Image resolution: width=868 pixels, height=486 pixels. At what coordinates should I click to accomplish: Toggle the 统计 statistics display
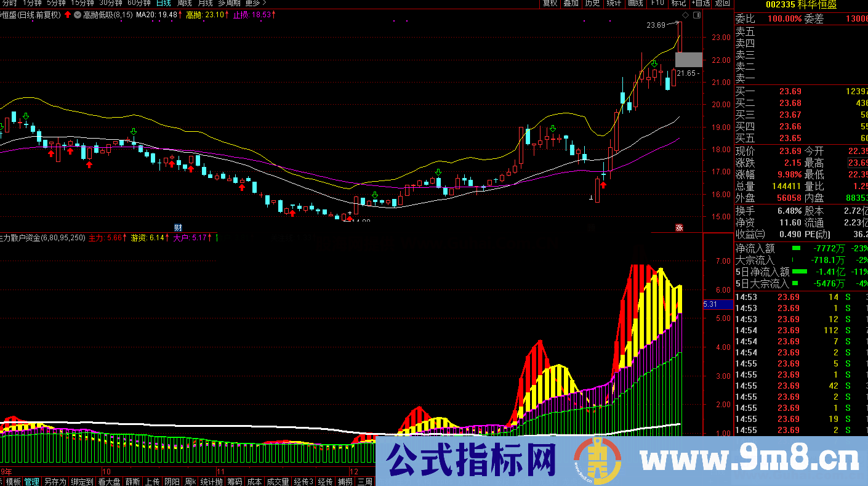614,6
